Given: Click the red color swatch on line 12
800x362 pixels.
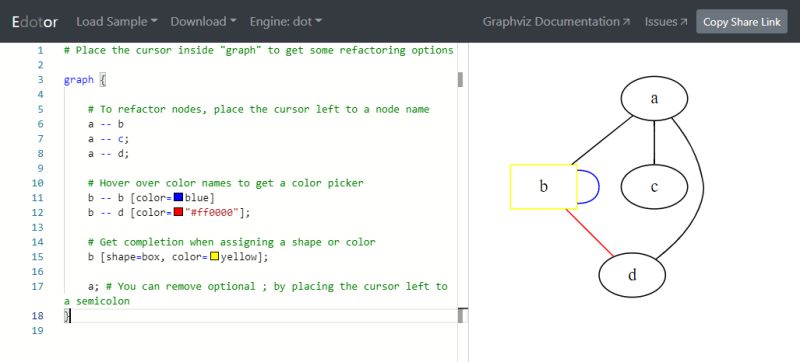Looking at the screenshot, I should pos(179,212).
